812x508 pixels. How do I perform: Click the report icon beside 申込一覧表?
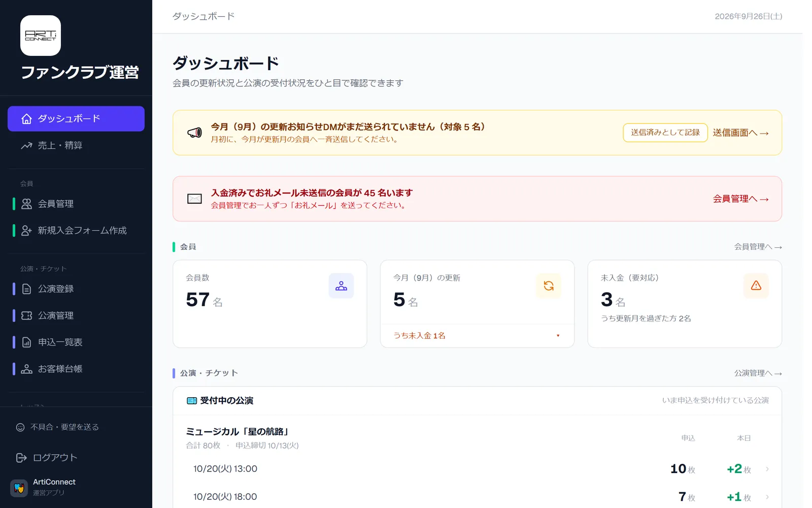(x=26, y=342)
